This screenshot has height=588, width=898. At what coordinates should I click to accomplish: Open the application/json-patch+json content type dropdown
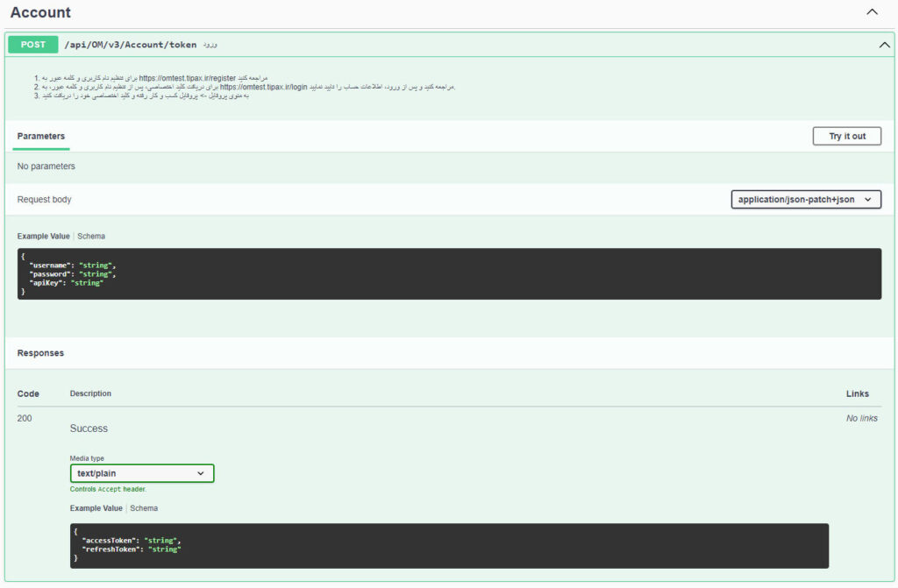point(806,200)
